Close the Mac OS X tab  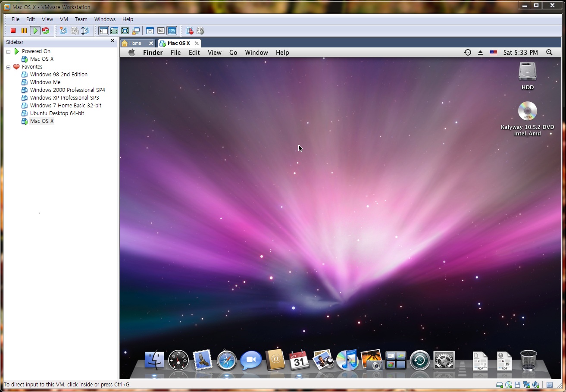(197, 43)
